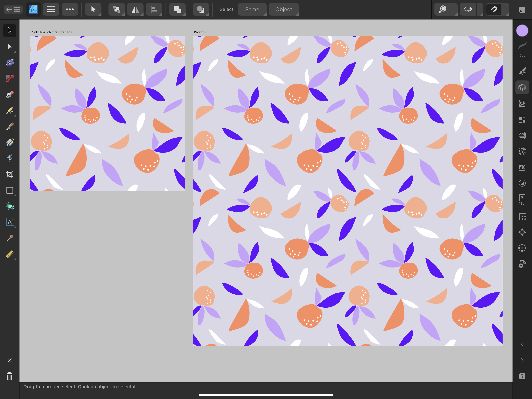Select the Corner tool

10,79
